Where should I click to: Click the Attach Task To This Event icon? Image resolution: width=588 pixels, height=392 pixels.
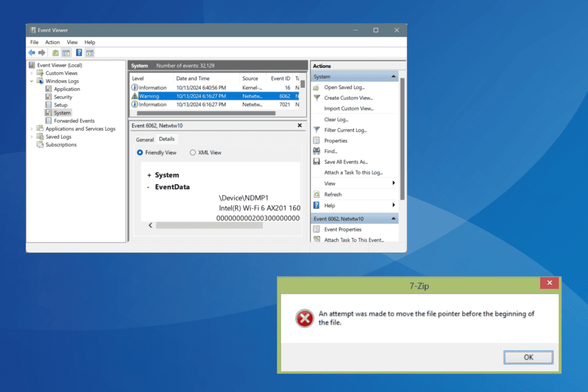316,239
